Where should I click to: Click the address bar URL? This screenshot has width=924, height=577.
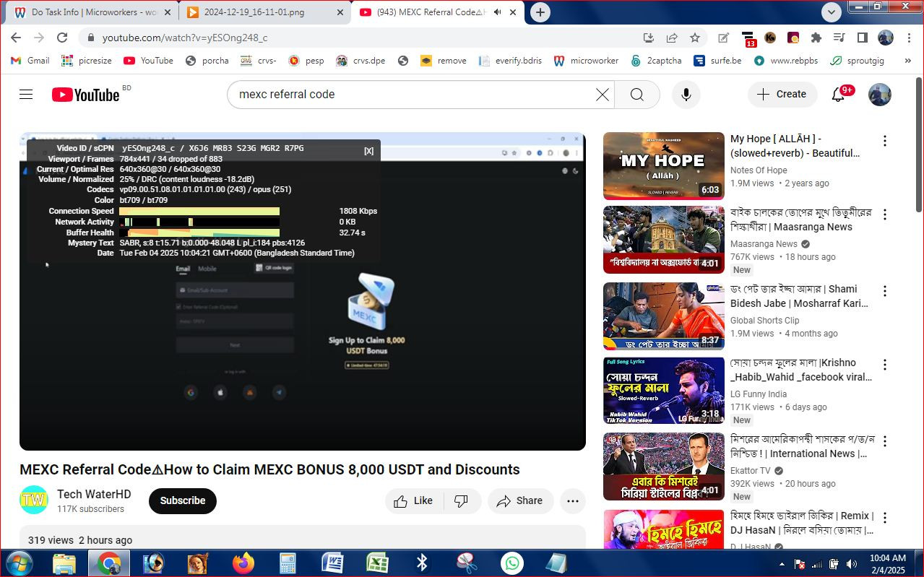185,38
